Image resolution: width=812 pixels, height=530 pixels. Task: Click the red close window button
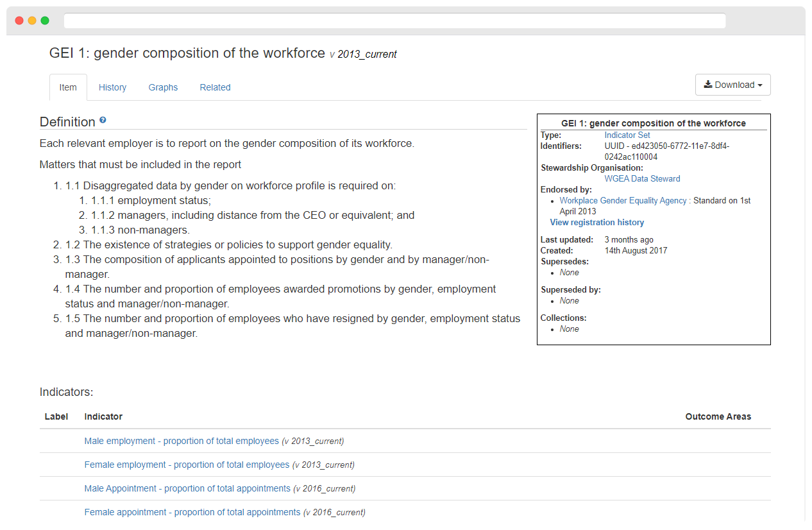point(19,21)
